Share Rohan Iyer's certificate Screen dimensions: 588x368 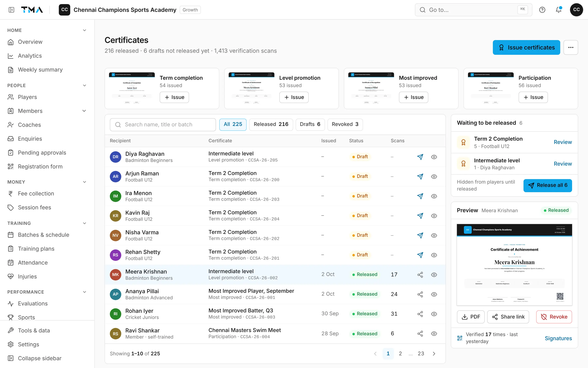420,314
